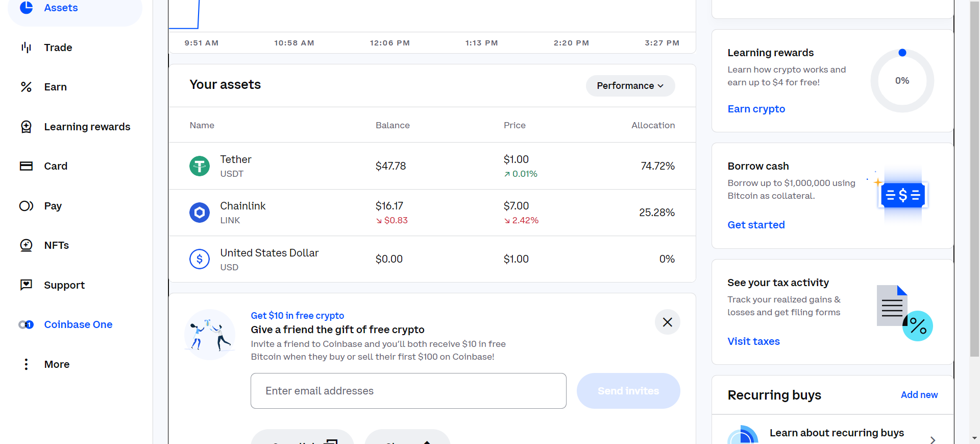Click the NFTs icon in sidebar
The image size is (980, 444).
click(26, 245)
